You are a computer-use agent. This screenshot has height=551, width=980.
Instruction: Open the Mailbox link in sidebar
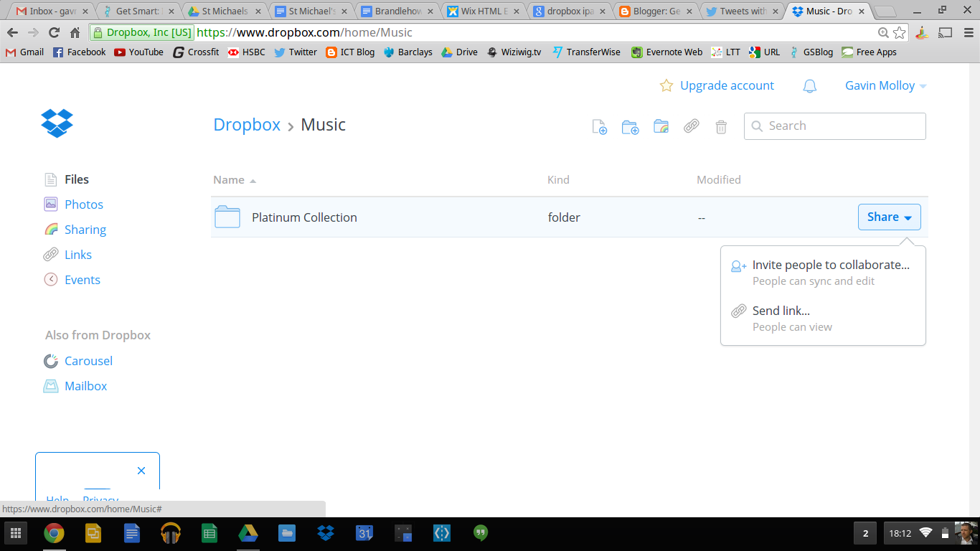85,386
